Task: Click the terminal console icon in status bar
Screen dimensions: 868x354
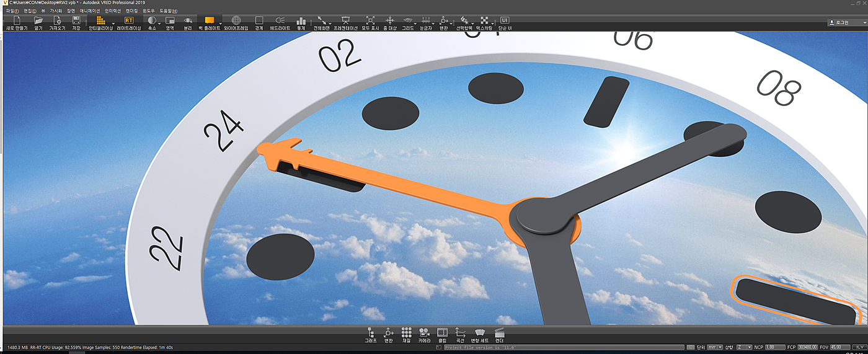Action: tap(438, 347)
